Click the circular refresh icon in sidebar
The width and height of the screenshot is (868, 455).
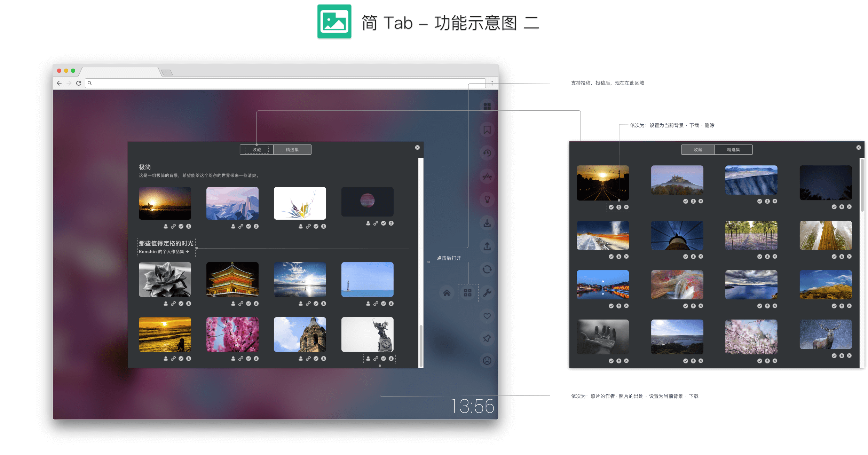[487, 269]
